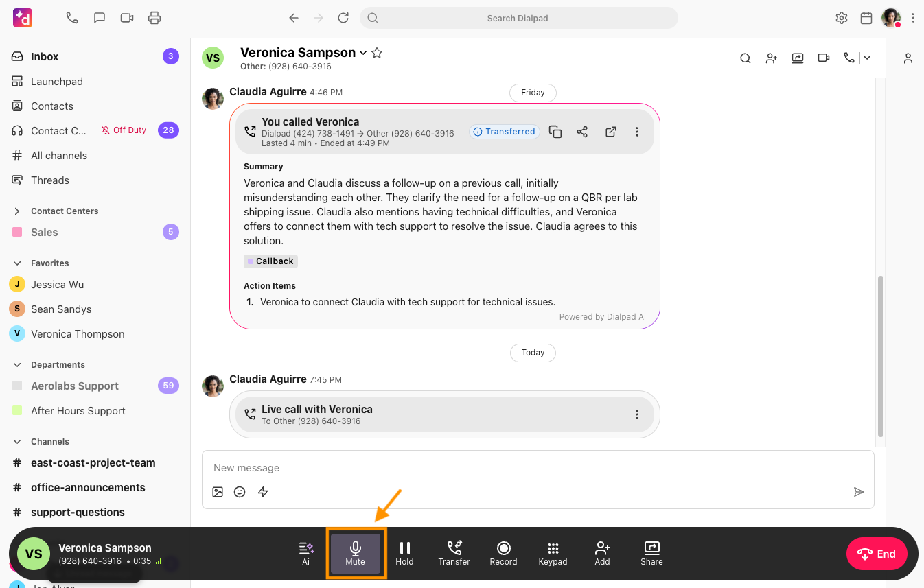
Task: Collapse the Favorites section
Action: 17,263
